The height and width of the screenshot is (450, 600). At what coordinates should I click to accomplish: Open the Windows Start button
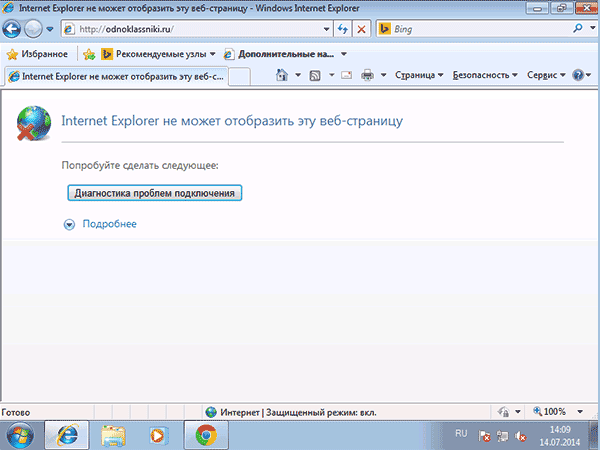20,435
